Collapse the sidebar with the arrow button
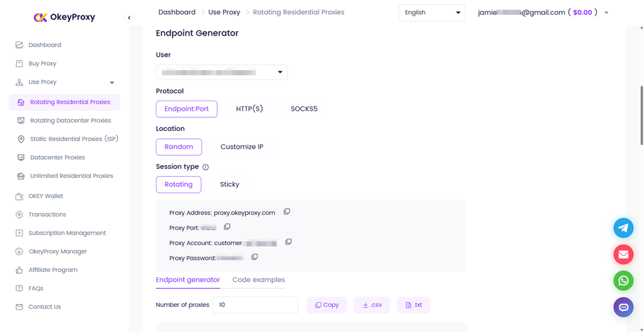This screenshot has height=332, width=644. (129, 17)
